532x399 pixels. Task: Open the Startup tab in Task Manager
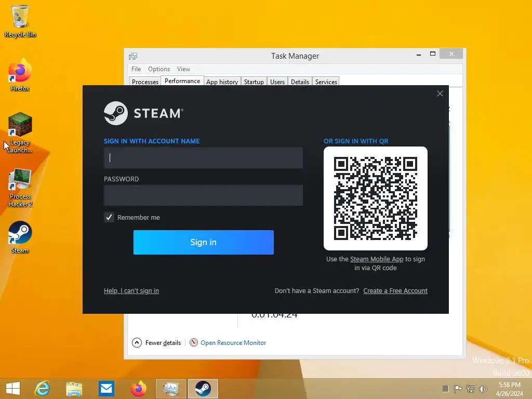pos(254,82)
